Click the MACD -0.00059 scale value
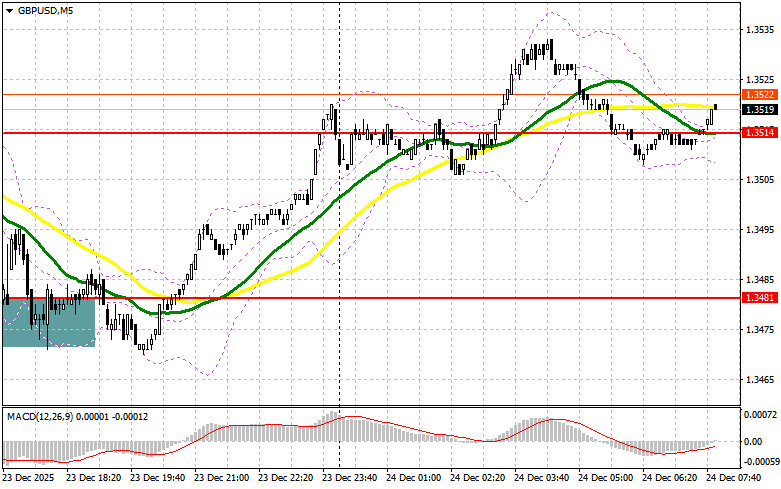 click(761, 462)
